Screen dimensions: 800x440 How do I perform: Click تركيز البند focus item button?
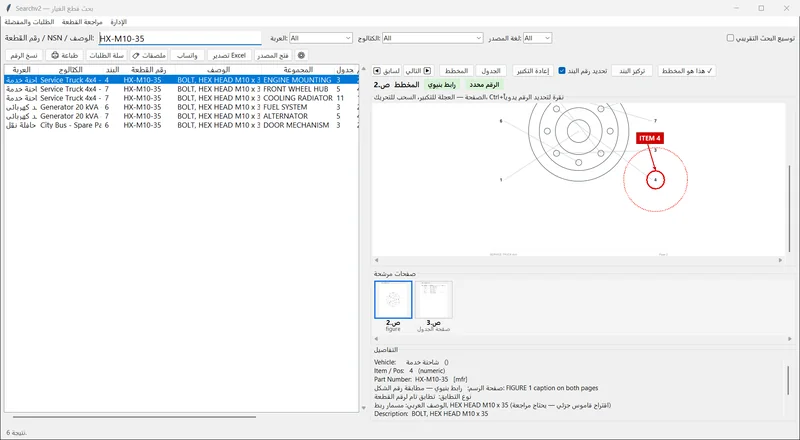[632, 71]
